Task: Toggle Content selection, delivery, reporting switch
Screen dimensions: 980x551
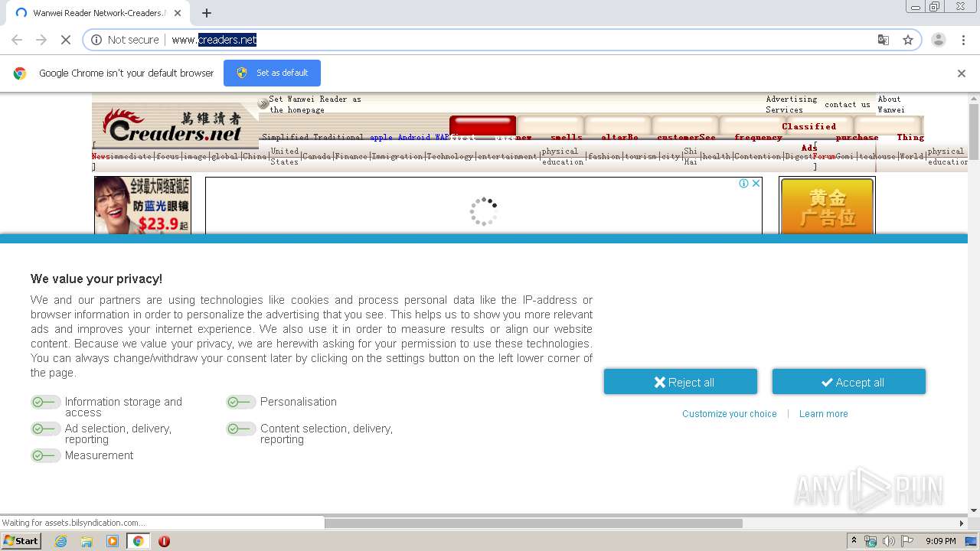Action: [240, 429]
